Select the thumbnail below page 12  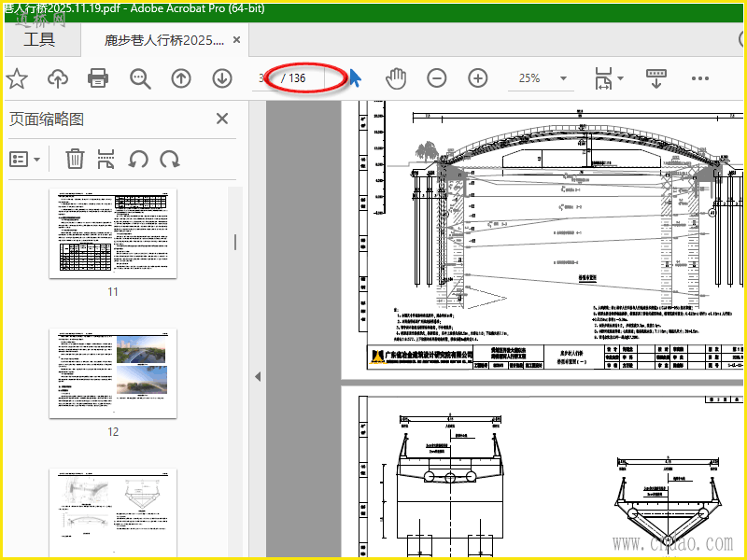pyautogui.click(x=113, y=512)
